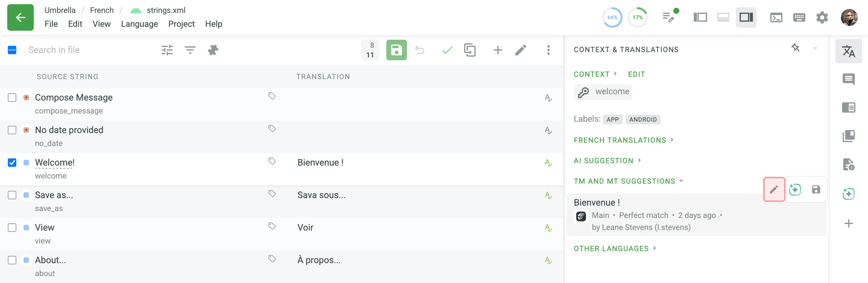Click the red-highlighted pencil edit suggestion icon
This screenshot has height=283, width=868.
[x=774, y=189]
